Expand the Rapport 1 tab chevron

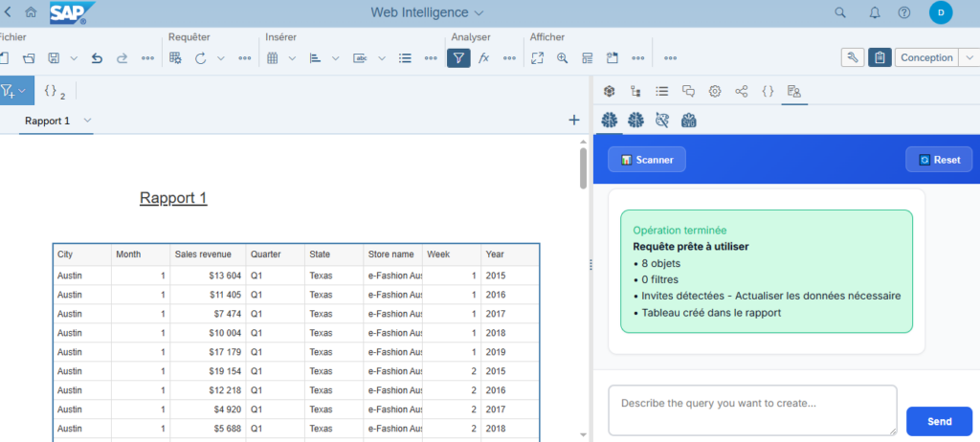[x=87, y=121]
